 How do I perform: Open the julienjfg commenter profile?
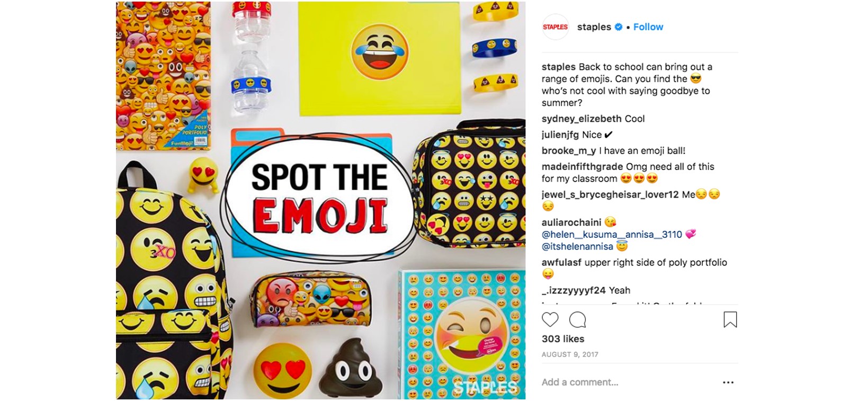click(561, 135)
